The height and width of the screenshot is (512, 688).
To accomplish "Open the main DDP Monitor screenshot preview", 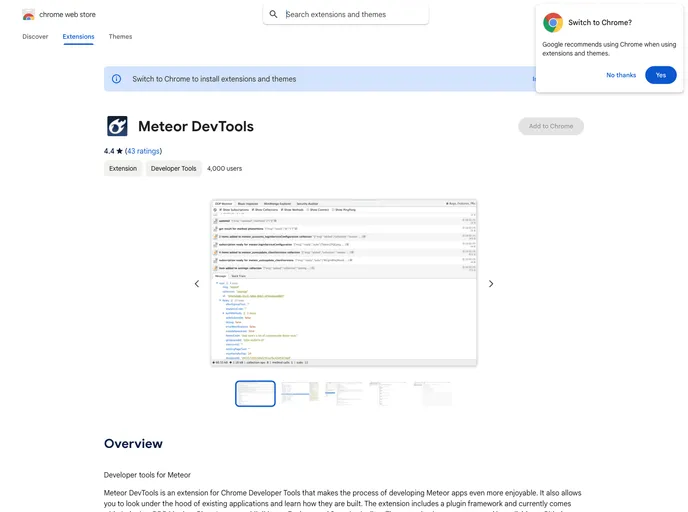I will pyautogui.click(x=344, y=283).
